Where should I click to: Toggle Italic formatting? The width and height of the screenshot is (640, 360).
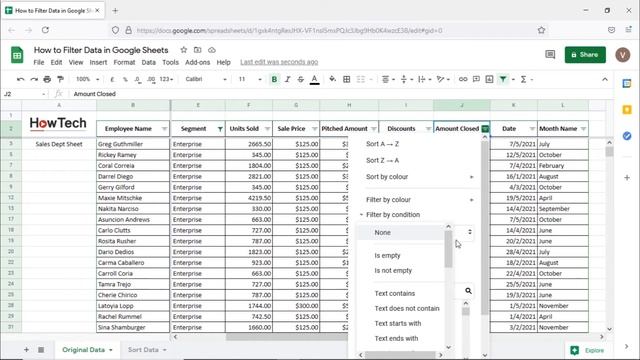(287, 79)
